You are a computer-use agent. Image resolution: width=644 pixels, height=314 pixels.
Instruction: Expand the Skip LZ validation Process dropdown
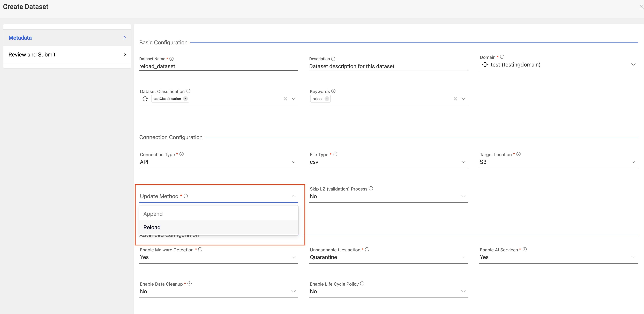click(463, 196)
